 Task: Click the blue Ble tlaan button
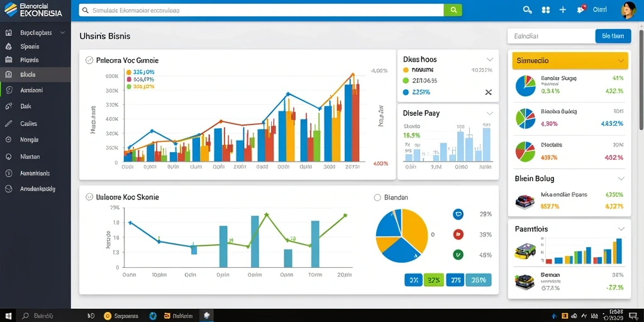pyautogui.click(x=613, y=36)
